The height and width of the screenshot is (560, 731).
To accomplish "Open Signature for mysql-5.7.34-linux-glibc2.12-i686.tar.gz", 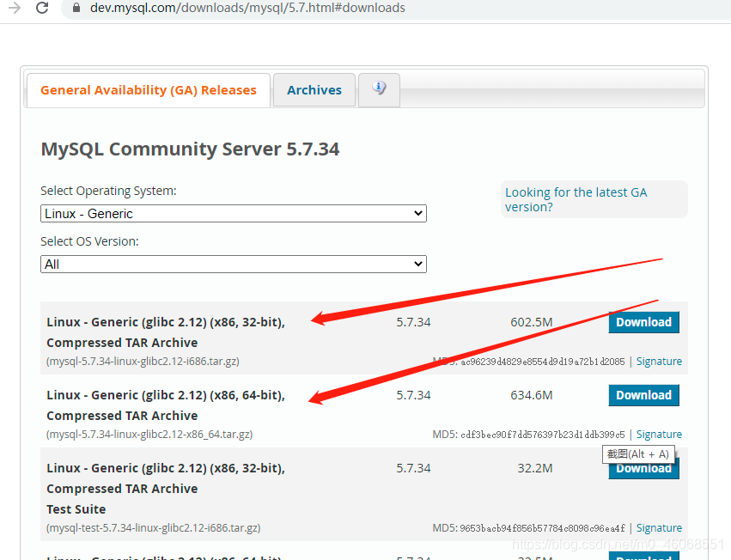I will 659,362.
